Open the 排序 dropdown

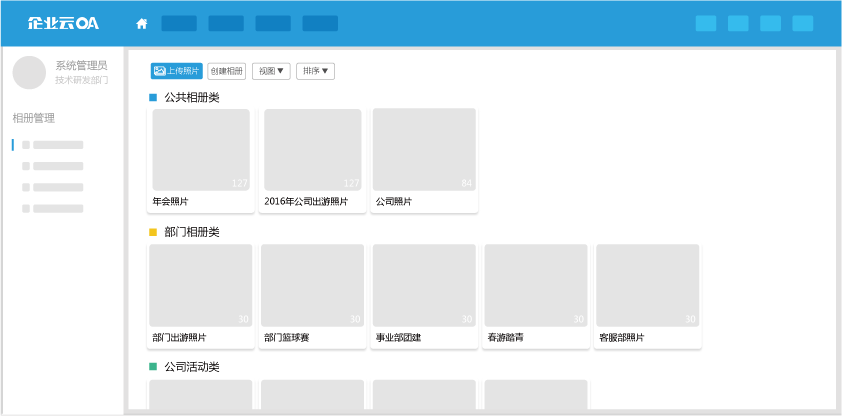click(315, 71)
